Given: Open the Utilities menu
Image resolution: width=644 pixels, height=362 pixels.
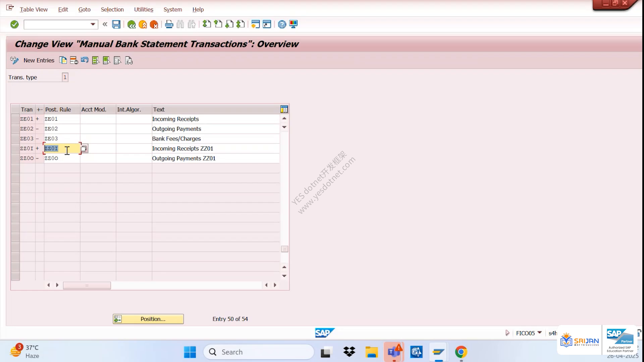Looking at the screenshot, I should click(144, 9).
